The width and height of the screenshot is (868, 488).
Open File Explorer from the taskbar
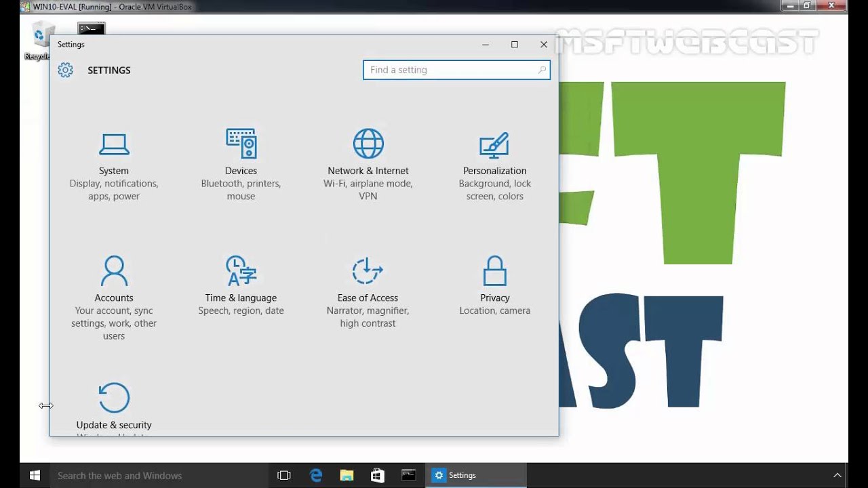(347, 475)
